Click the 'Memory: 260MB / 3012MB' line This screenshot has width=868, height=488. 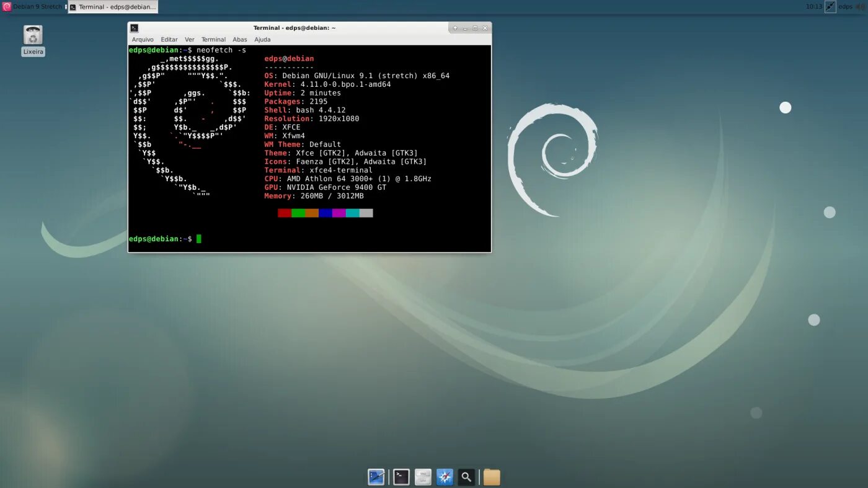pyautogui.click(x=314, y=196)
